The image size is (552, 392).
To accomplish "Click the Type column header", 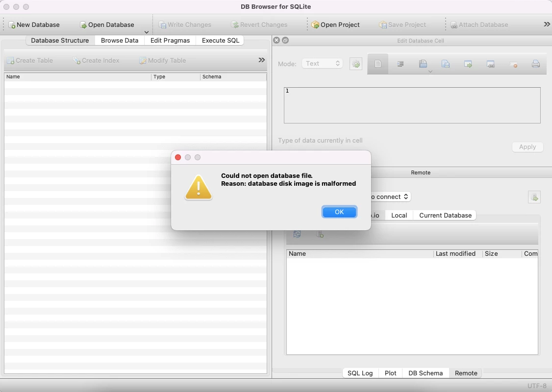I will point(176,77).
